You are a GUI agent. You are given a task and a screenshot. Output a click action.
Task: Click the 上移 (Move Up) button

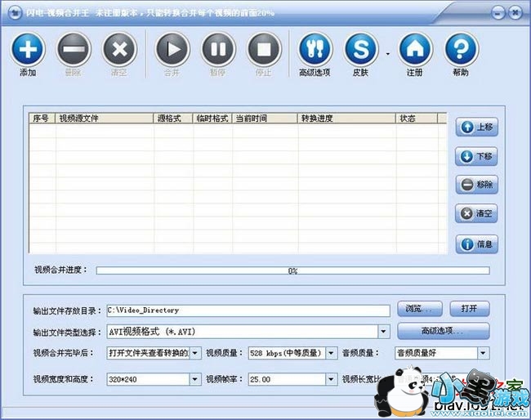[477, 127]
